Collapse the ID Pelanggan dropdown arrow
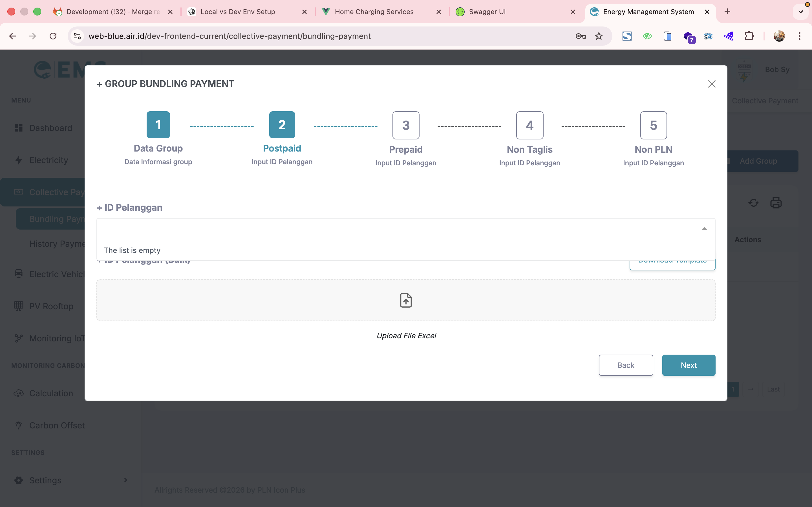Viewport: 812px width, 507px height. (x=704, y=229)
